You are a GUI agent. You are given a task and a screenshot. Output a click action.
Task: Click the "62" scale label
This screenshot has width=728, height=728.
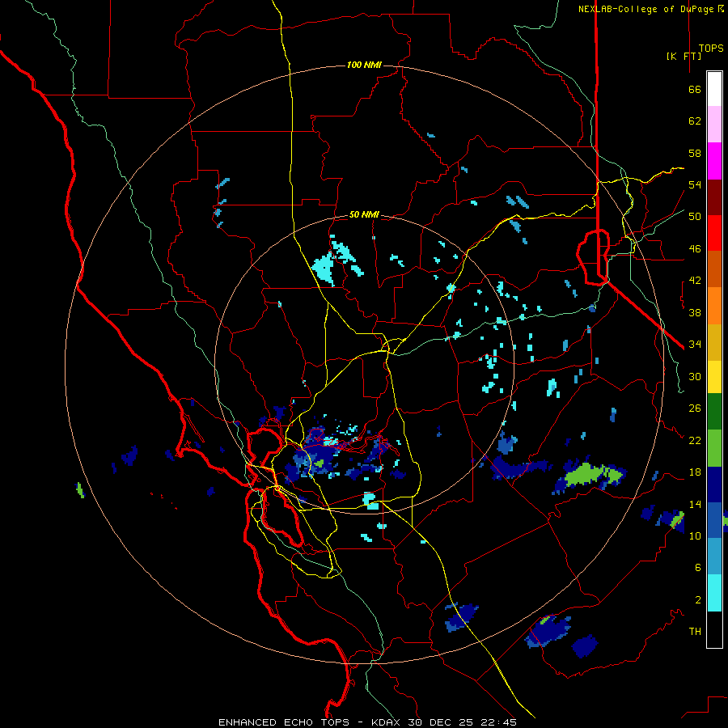695,121
